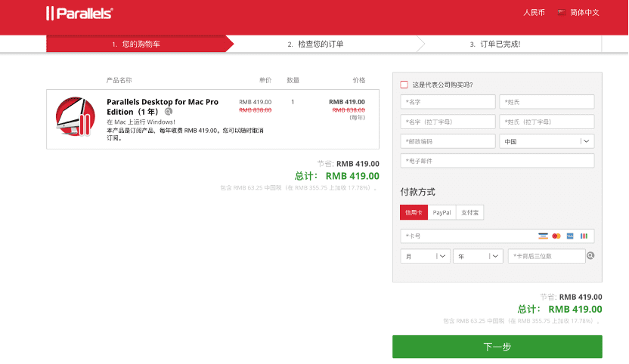This screenshot has width=629, height=364.
Task: Open the country dropdown showing 中国
Action: click(x=546, y=141)
